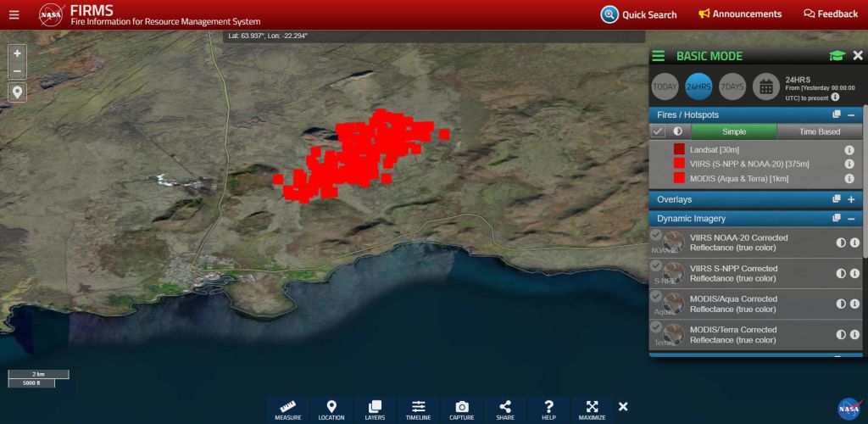Switch to the Time Based tab
868x424 pixels.
(x=819, y=131)
